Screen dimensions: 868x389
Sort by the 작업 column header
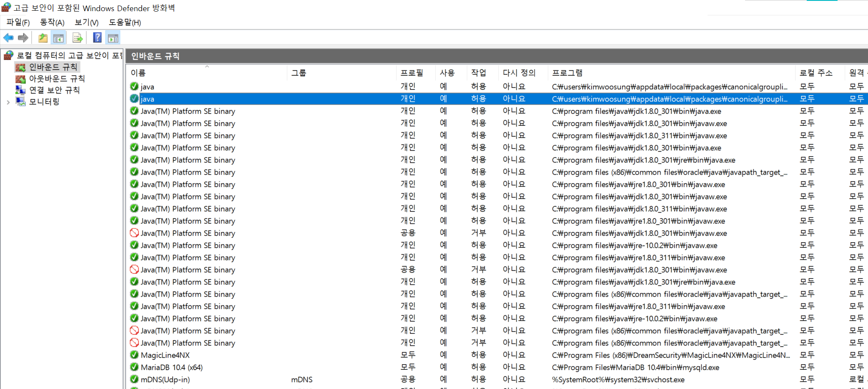482,73
